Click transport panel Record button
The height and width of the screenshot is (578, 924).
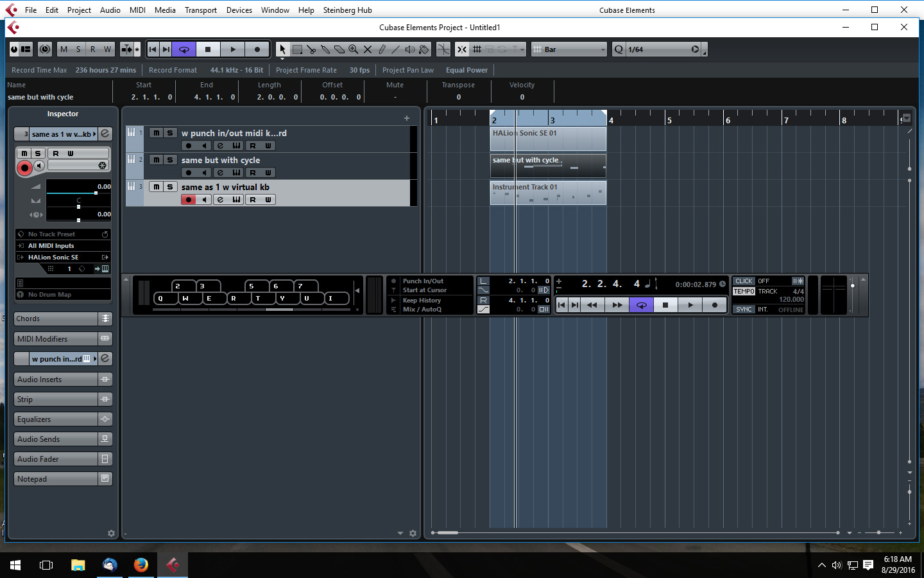715,305
